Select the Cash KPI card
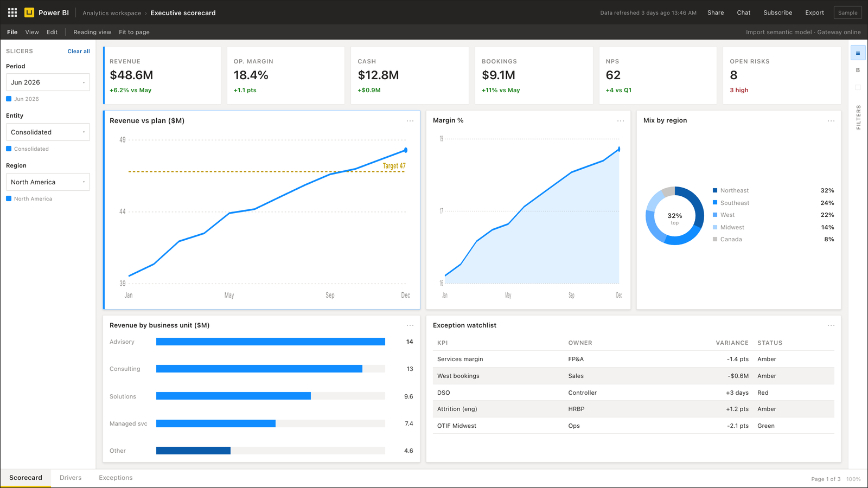 410,75
